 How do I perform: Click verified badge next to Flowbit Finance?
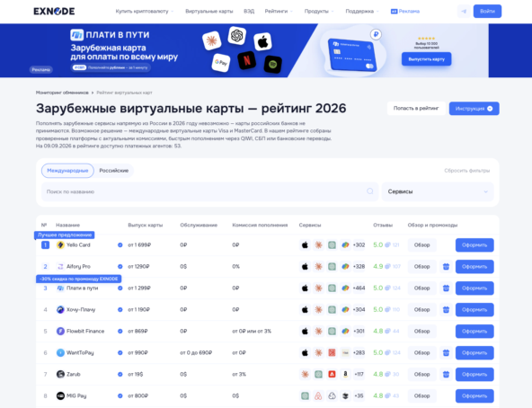click(120, 332)
